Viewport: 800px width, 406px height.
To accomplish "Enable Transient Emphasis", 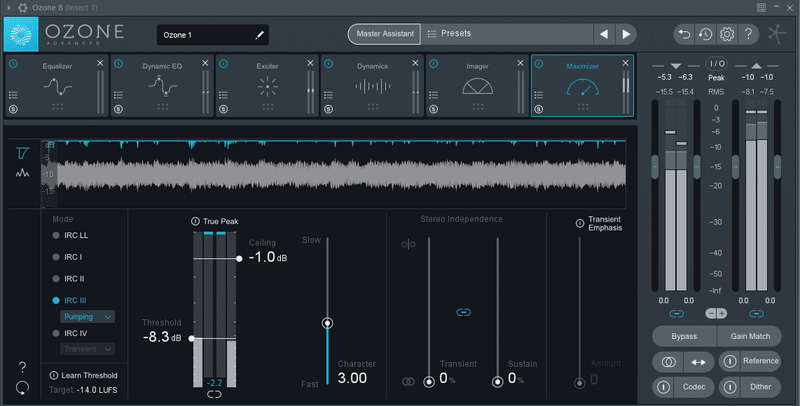I will [x=580, y=223].
